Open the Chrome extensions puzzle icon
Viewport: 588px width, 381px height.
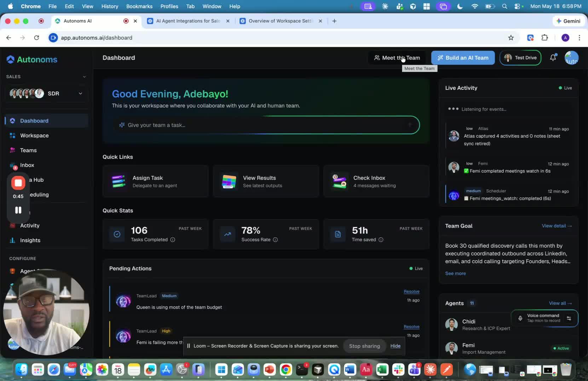pos(545,37)
